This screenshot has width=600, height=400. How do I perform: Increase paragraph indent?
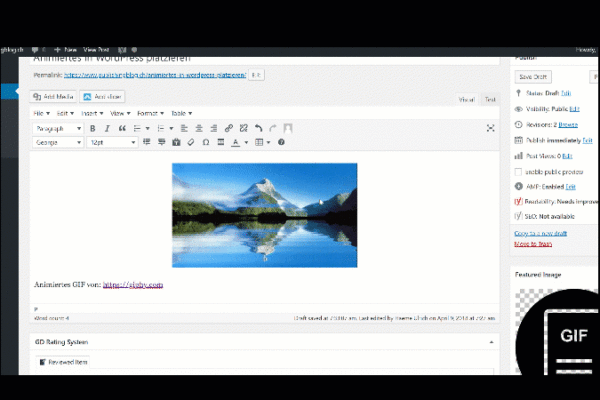(161, 142)
